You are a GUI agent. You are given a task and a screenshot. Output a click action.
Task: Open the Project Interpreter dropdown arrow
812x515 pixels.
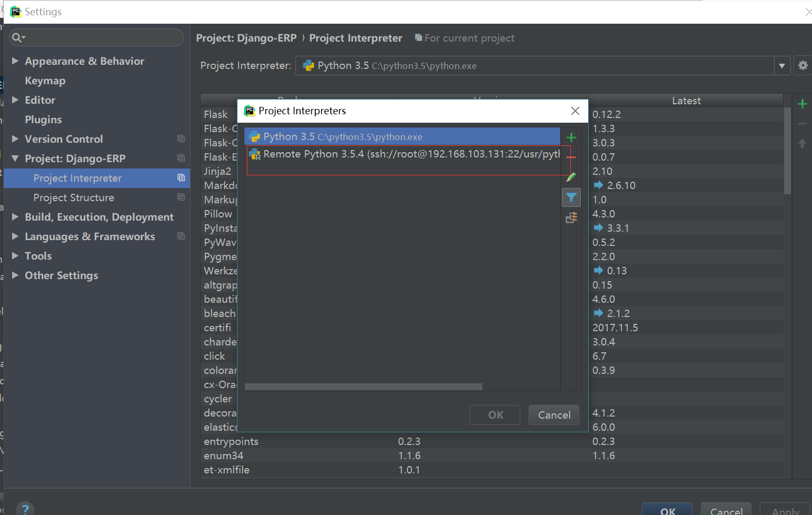point(782,66)
